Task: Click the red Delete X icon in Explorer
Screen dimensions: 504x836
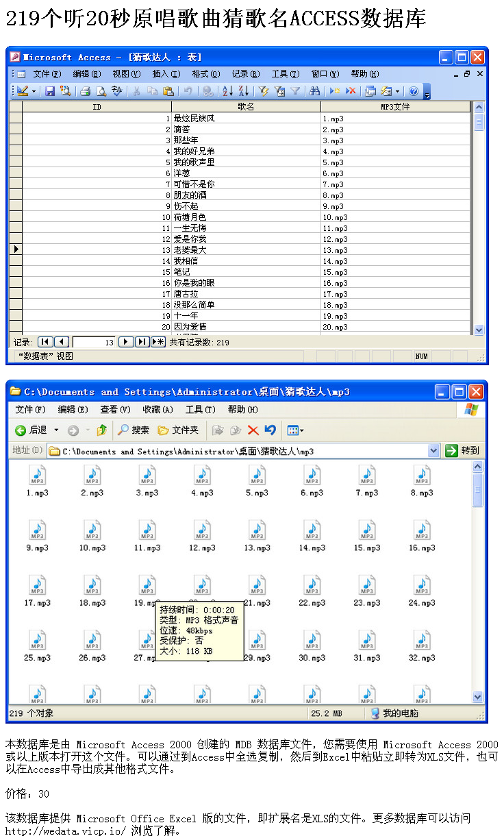Action: coord(253,430)
